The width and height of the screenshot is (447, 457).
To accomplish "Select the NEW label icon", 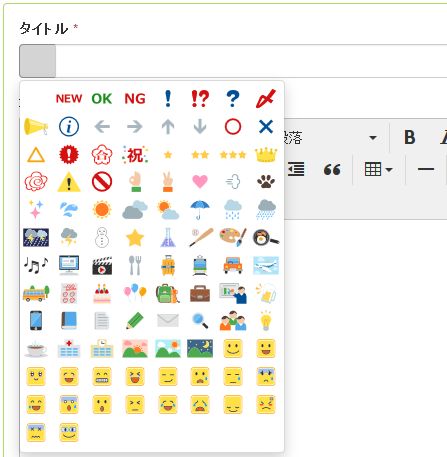I will pyautogui.click(x=69, y=99).
